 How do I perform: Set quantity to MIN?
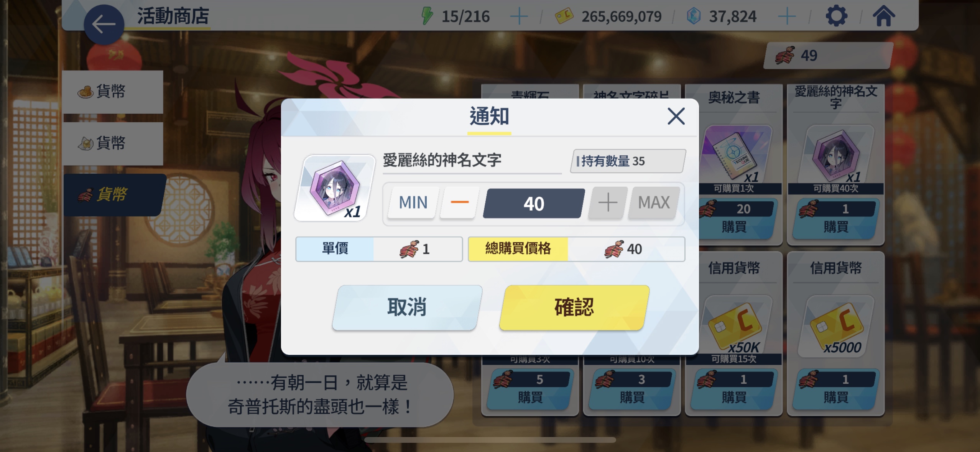(x=413, y=202)
